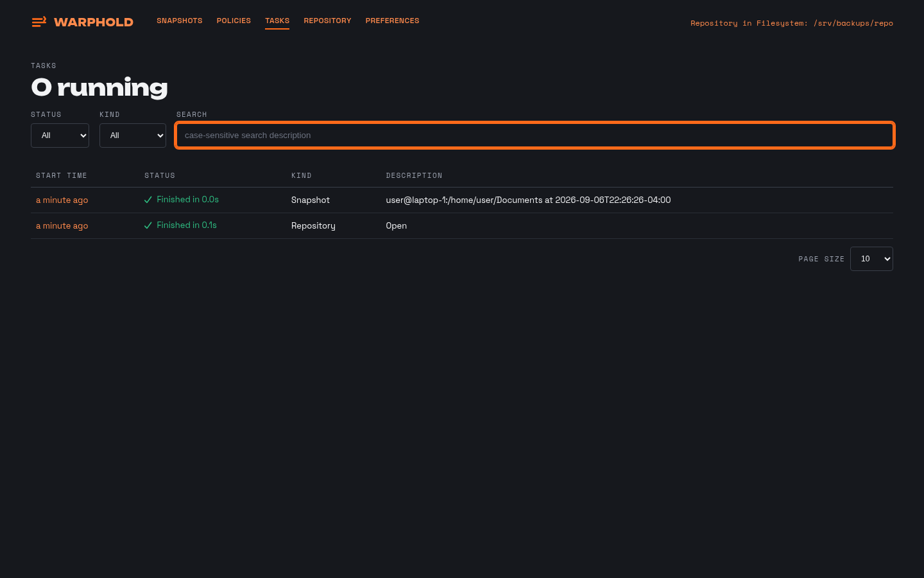
Task: Click the Start Time column header
Action: (x=62, y=175)
